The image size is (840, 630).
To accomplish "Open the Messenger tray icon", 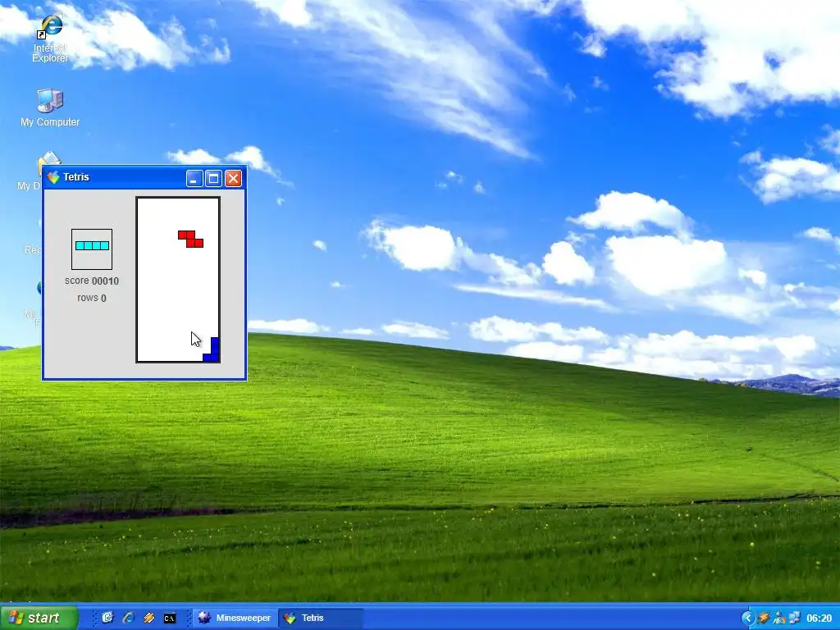I will pyautogui.click(x=779, y=618).
